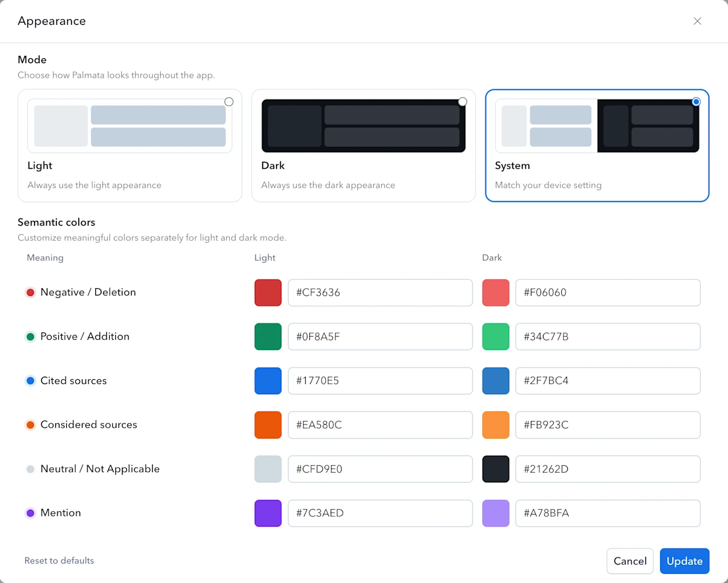Click the 'Mention' label text
Image resolution: width=728 pixels, height=583 pixels.
click(x=61, y=513)
